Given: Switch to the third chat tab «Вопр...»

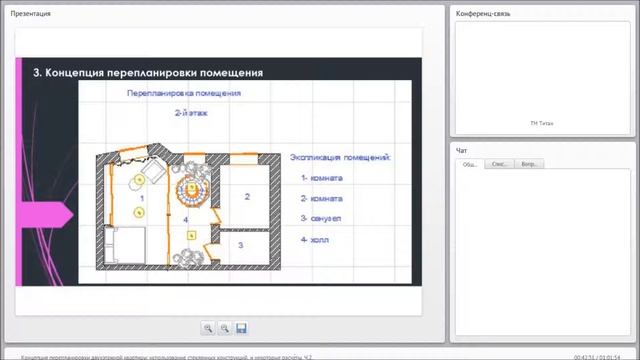Looking at the screenshot, I should [x=529, y=164].
